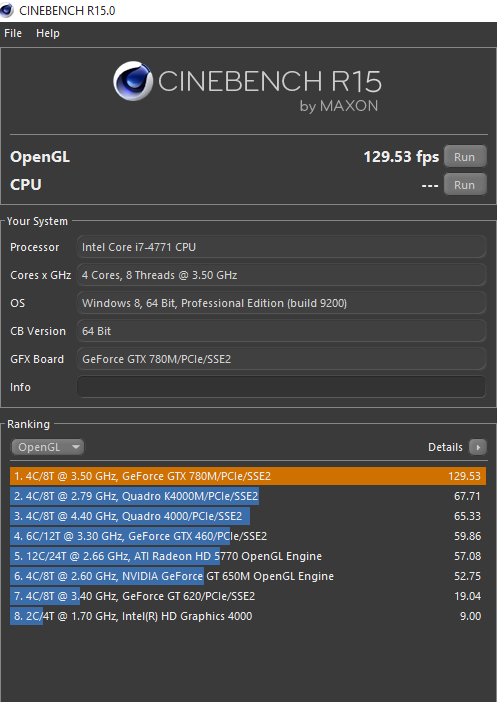Click the GFX Board field

coord(281,359)
